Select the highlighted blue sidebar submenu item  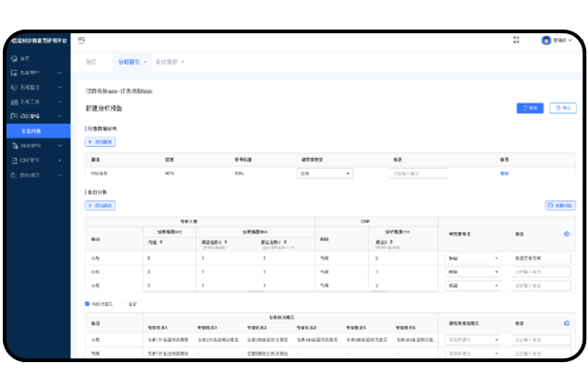point(38,131)
